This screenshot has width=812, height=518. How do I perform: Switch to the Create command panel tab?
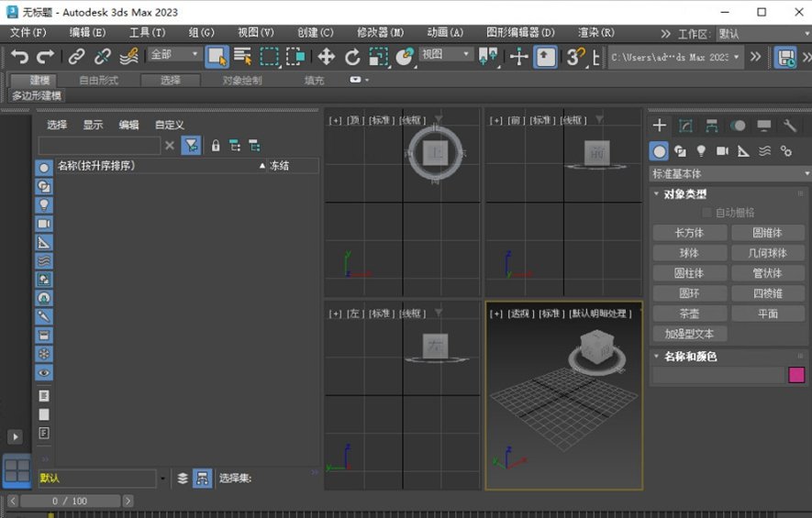pos(659,126)
